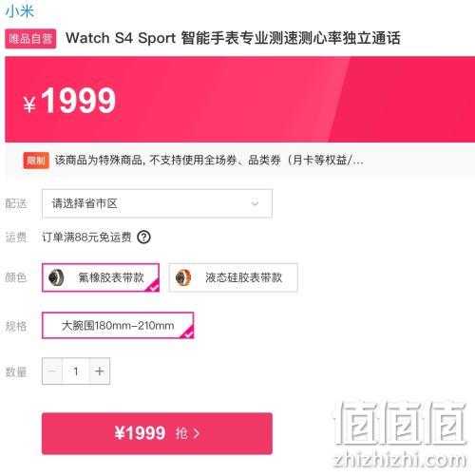
Task: Open the shipping fee help question-mark icon
Action: coord(144,238)
